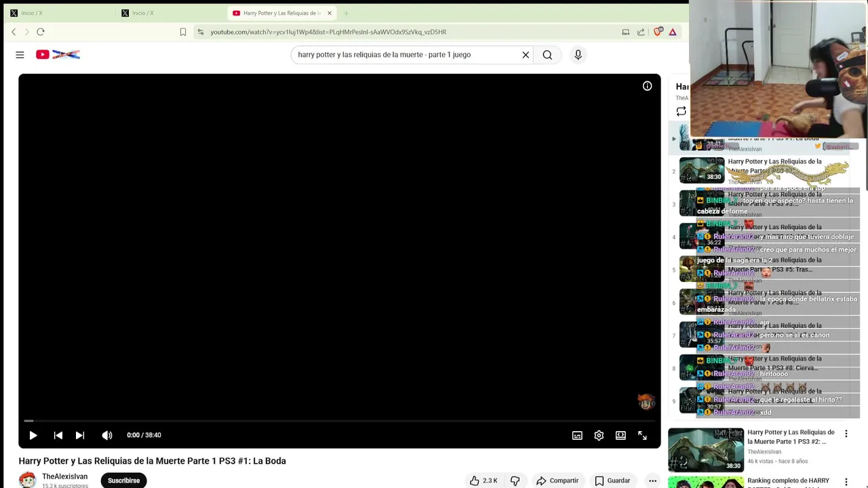The image size is (868, 488).
Task: Open playlist item number 5 thumbnail
Action: point(702,269)
